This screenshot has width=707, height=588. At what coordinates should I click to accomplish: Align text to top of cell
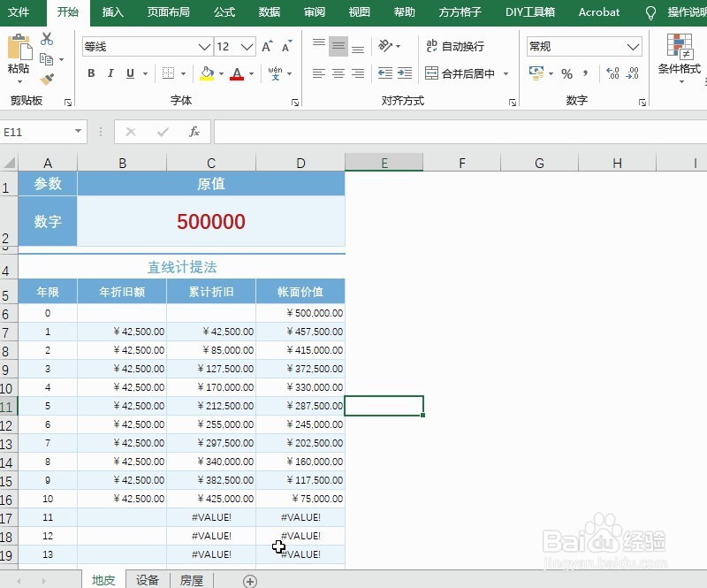(x=319, y=46)
